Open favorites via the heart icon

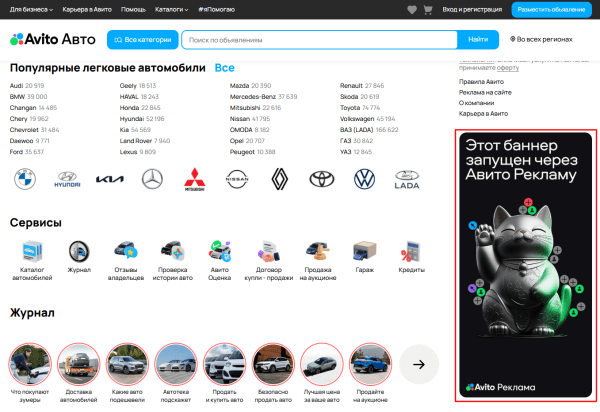pos(412,9)
